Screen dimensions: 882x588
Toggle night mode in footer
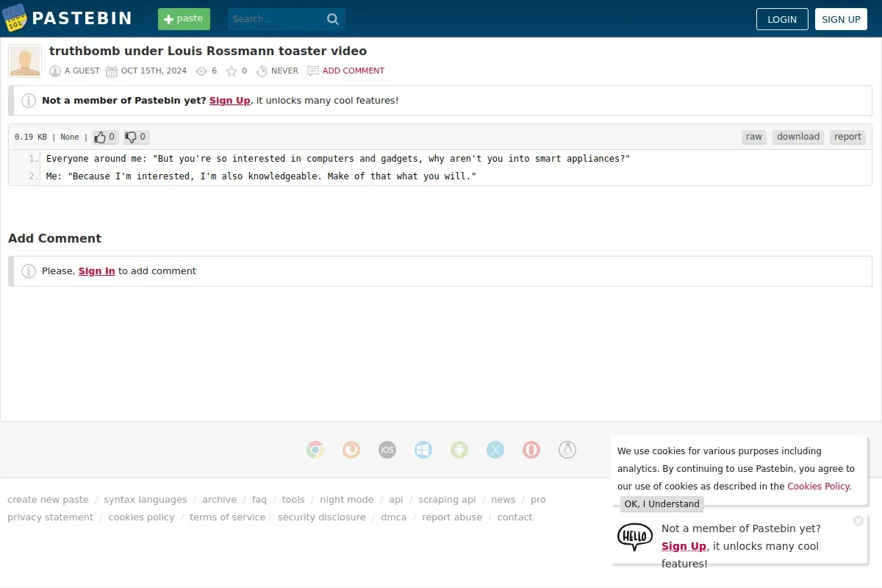[347, 500]
